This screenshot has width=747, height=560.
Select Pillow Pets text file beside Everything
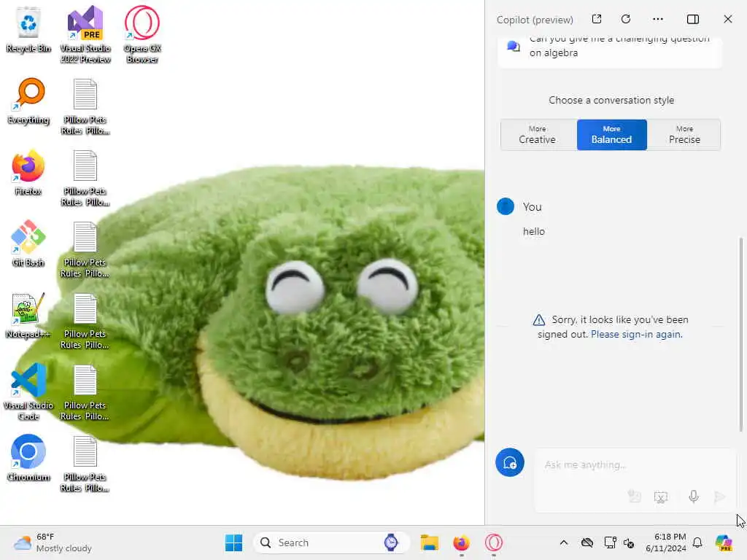click(x=85, y=106)
